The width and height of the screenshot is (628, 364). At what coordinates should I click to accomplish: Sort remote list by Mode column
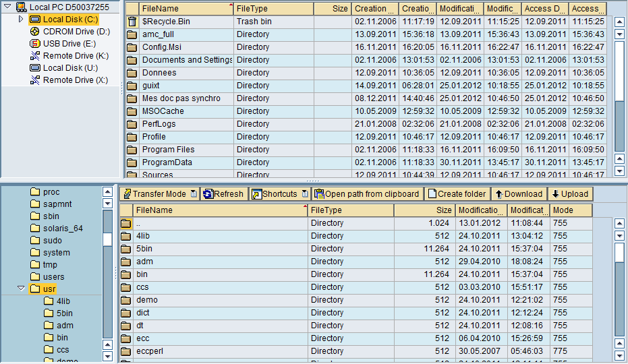click(571, 210)
